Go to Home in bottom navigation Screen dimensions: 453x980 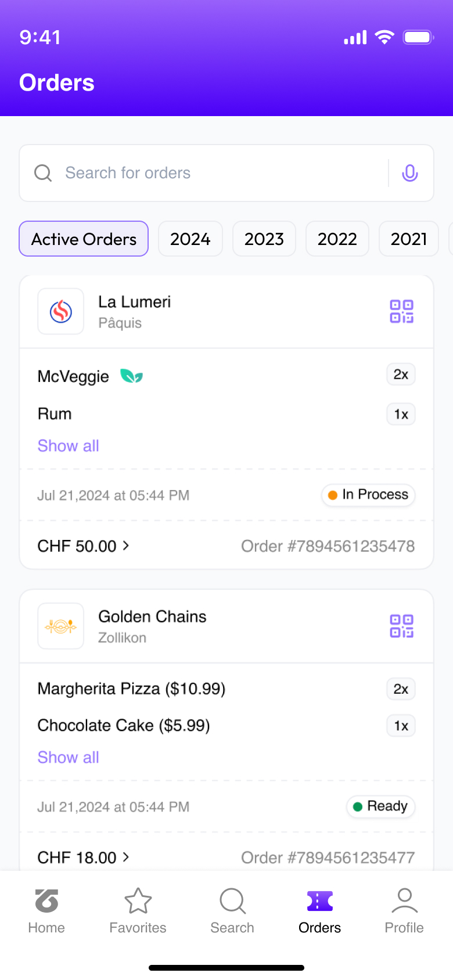(x=46, y=910)
